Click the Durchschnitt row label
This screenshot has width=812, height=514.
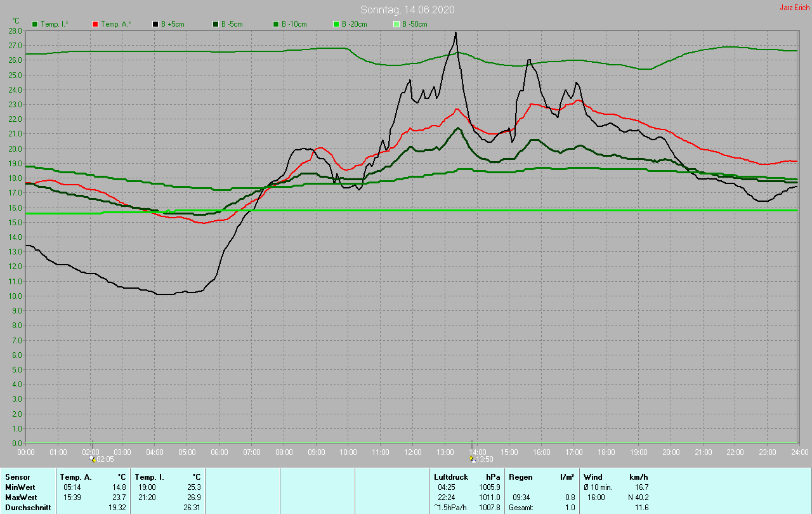tap(28, 508)
